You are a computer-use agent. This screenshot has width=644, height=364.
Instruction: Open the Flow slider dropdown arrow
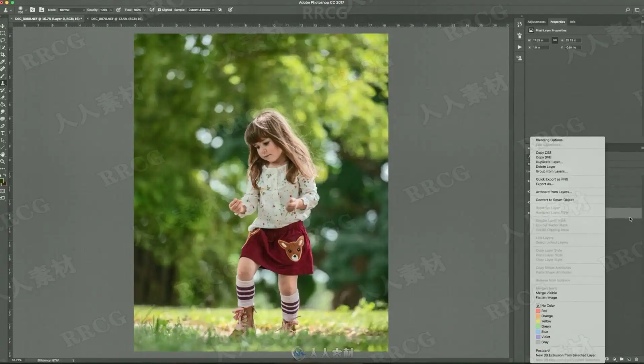[x=145, y=10]
